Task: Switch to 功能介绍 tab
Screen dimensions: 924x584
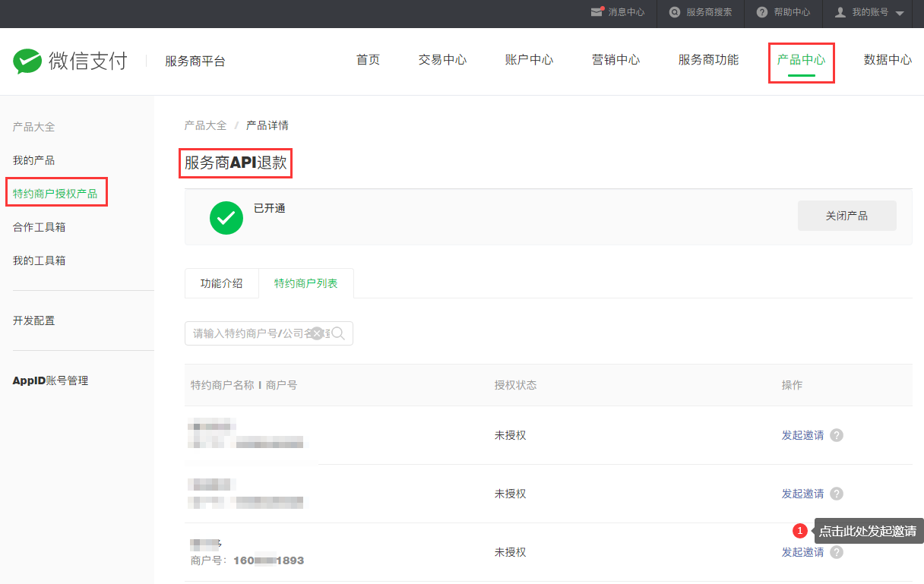Action: (221, 283)
